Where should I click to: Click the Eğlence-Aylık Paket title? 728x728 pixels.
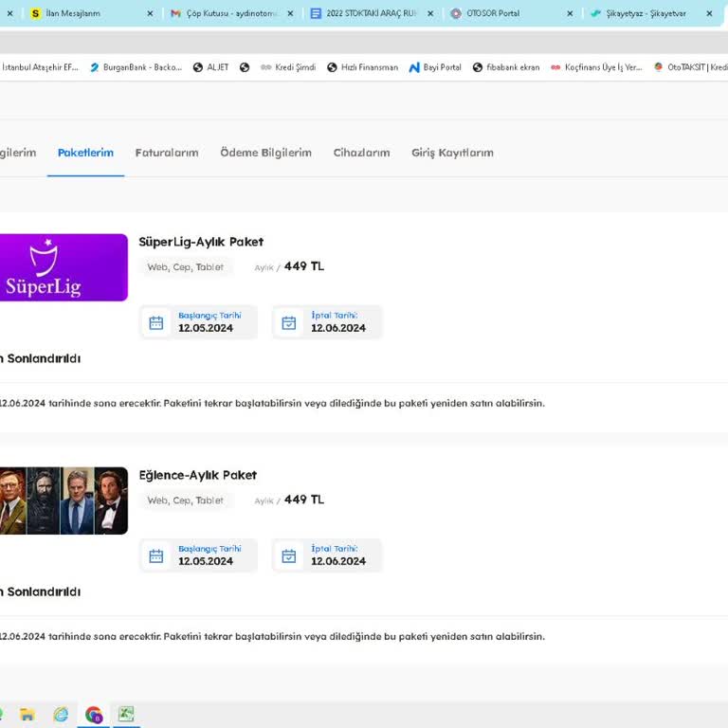pyautogui.click(x=198, y=475)
